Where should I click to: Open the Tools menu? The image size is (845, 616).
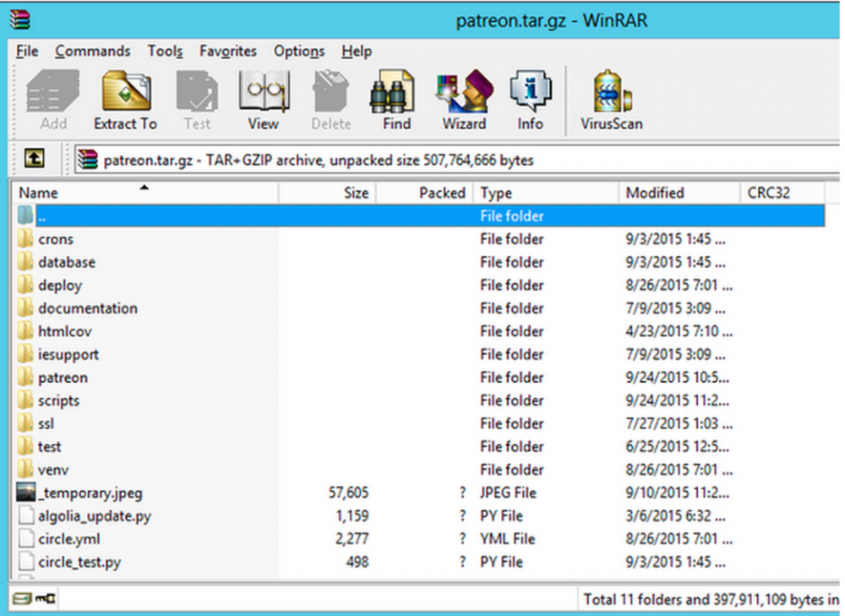pos(166,52)
